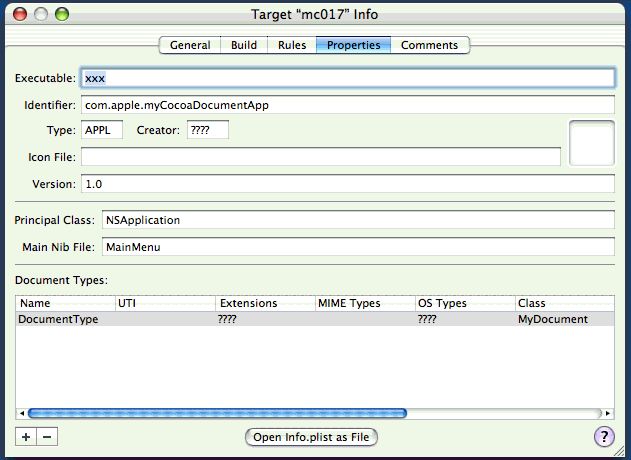
Task: Select the Comments tab
Action: (429, 45)
